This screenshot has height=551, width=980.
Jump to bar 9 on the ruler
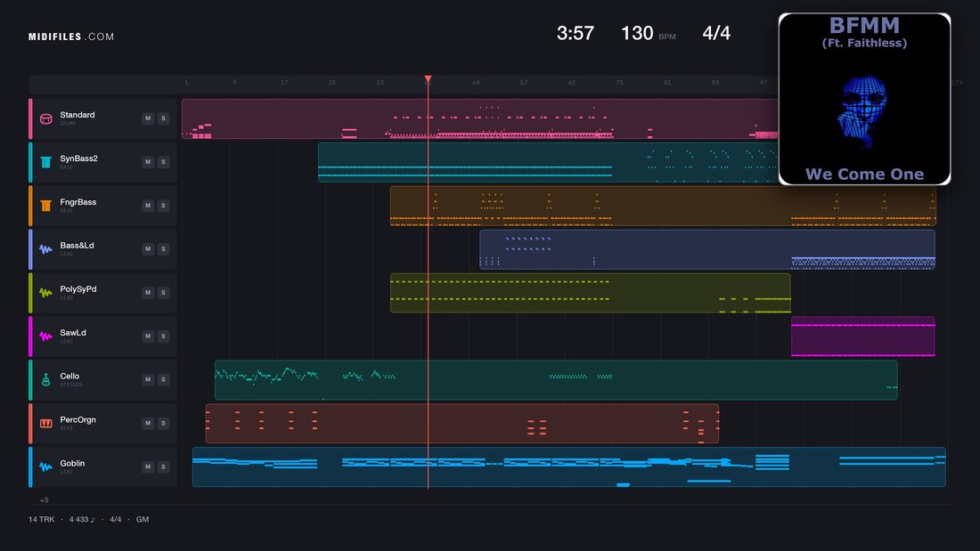tap(234, 83)
